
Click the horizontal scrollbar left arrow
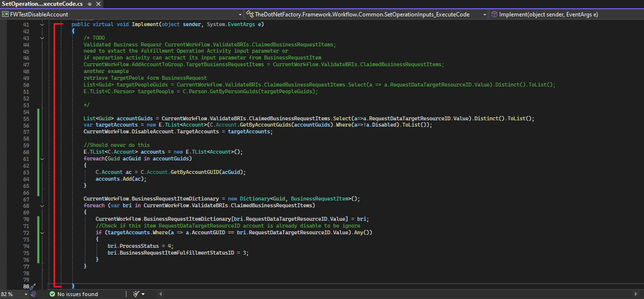(x=160, y=294)
